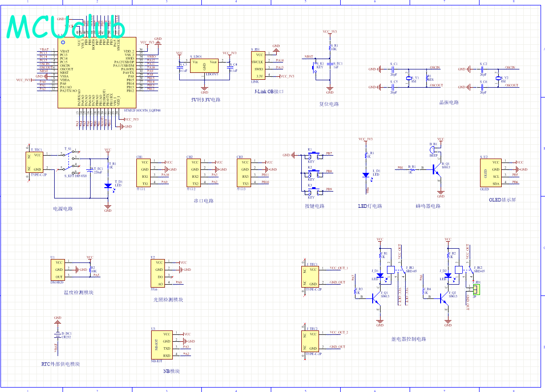
Task: Select the CR1220 battery D_DC1 symbol
Action: click(57, 335)
